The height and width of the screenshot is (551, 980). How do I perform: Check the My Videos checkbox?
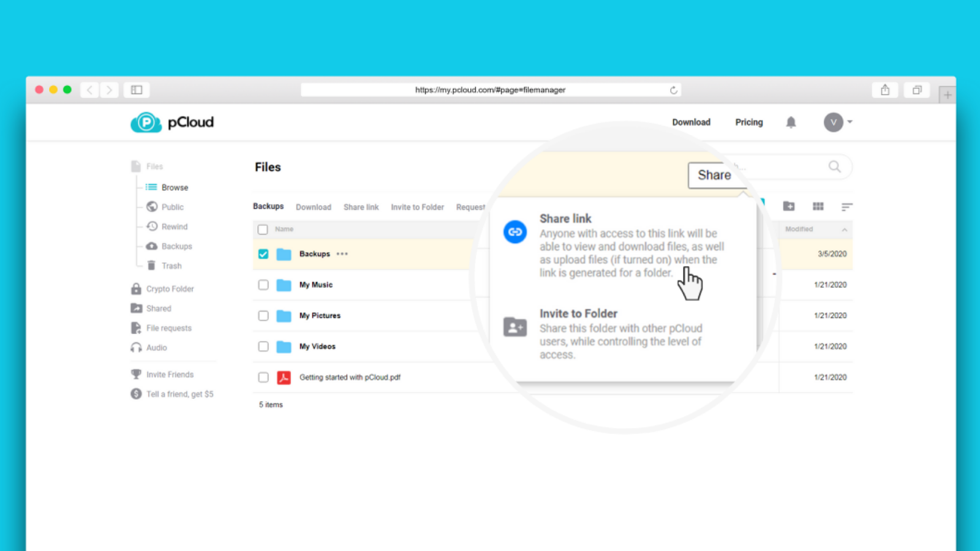pos(263,347)
